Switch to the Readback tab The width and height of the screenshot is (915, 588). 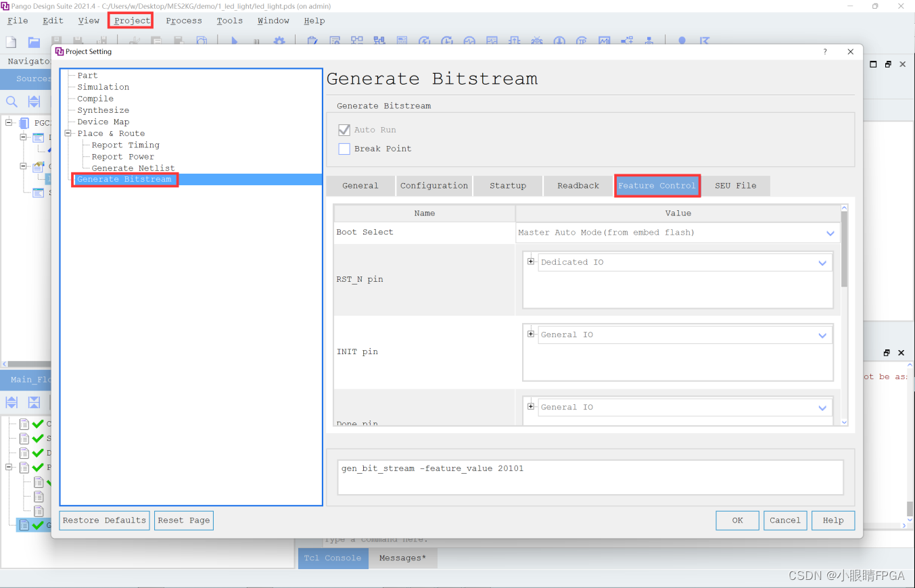coord(578,186)
